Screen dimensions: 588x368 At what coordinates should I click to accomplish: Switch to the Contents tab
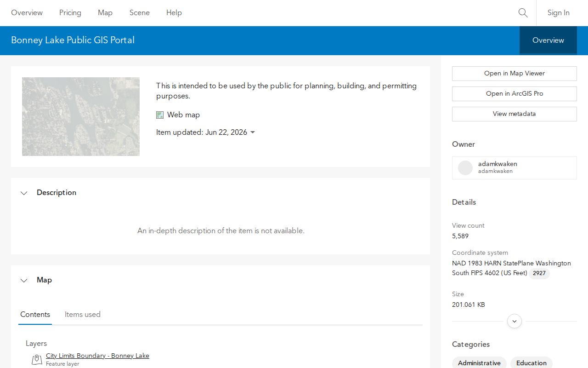[x=35, y=315]
